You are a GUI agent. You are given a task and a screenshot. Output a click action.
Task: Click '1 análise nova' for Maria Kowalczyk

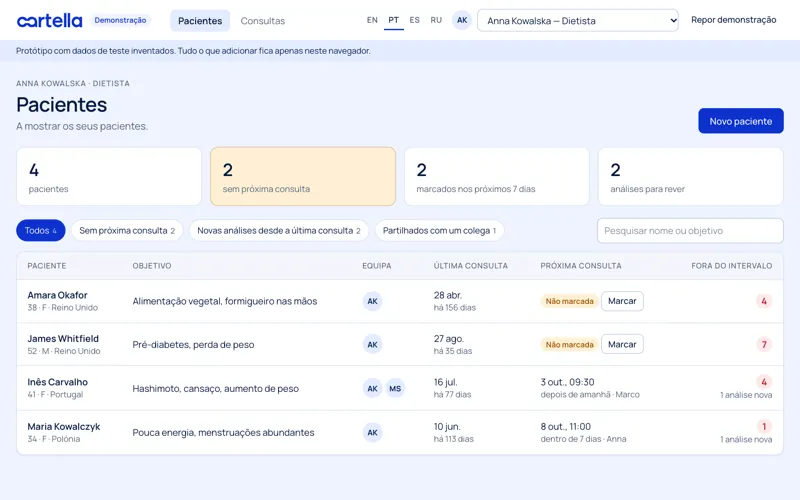746,439
